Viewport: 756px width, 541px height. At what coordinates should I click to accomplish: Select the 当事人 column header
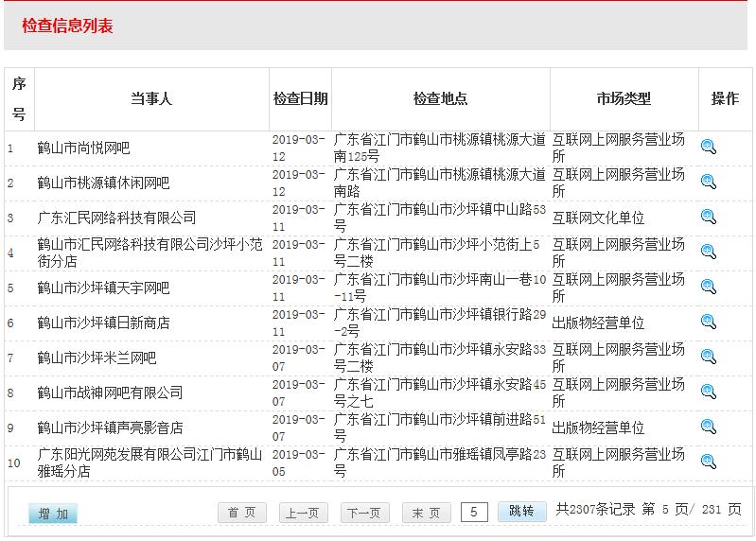click(x=151, y=98)
